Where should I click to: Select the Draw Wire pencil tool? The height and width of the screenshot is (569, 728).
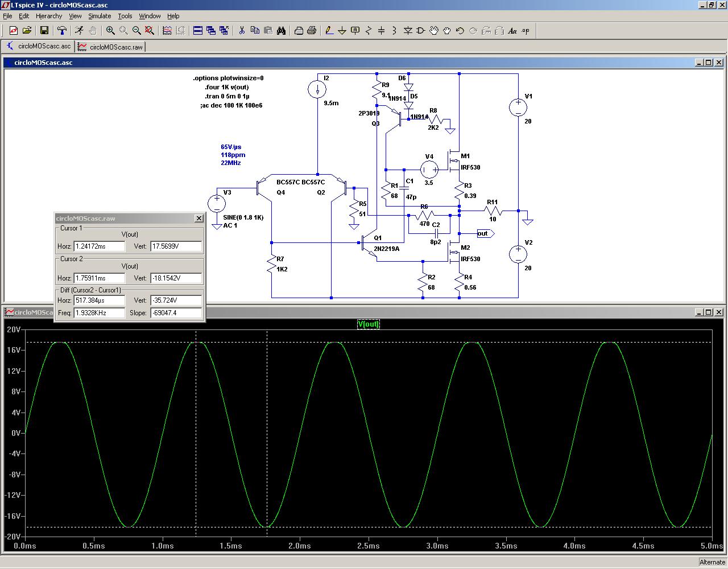(x=329, y=31)
